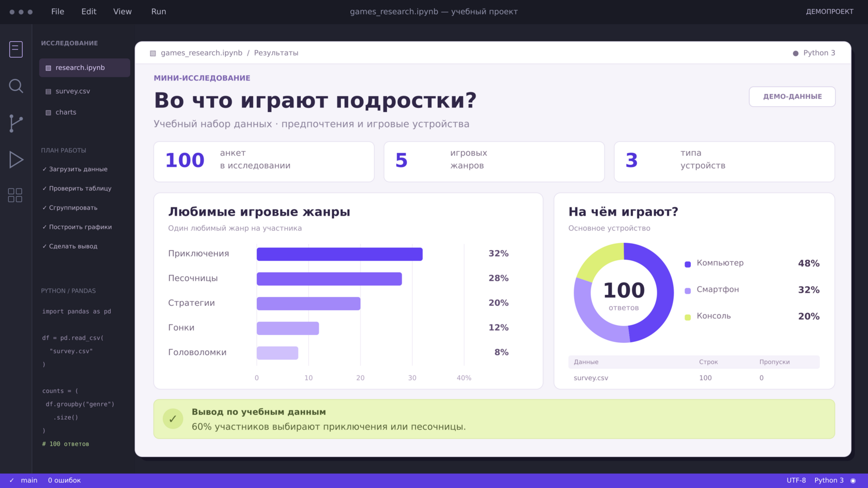Click the Компьютер purple legend swatch
The height and width of the screenshot is (488, 868).
click(x=688, y=264)
